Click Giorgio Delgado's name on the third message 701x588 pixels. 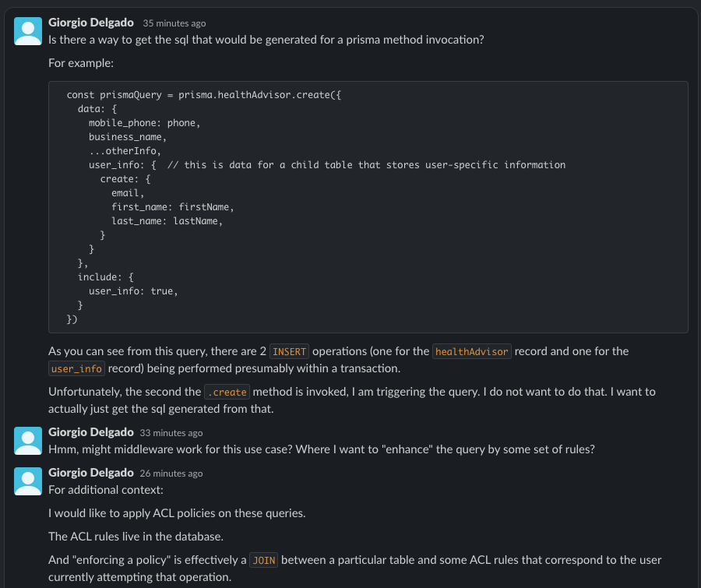[x=91, y=472]
